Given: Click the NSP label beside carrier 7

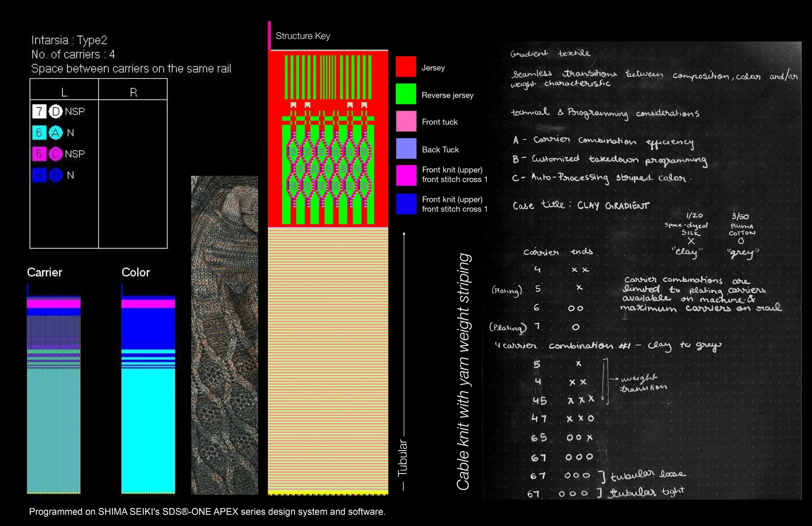Looking at the screenshot, I should (75, 112).
